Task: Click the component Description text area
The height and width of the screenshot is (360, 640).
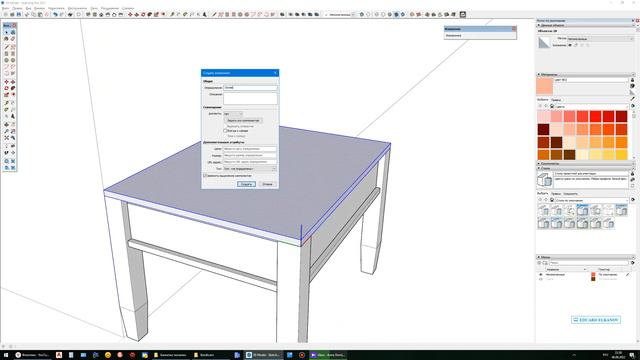Action: (x=250, y=98)
